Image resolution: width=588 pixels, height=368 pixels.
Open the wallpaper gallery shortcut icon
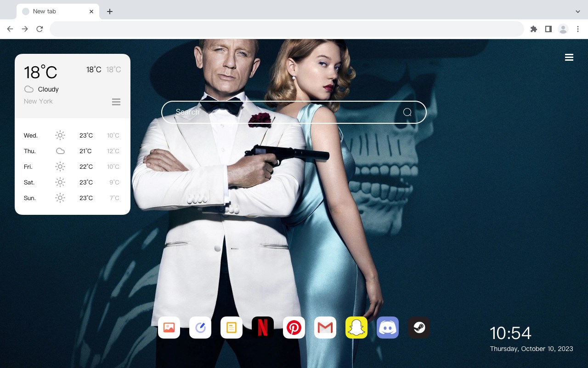(x=169, y=328)
